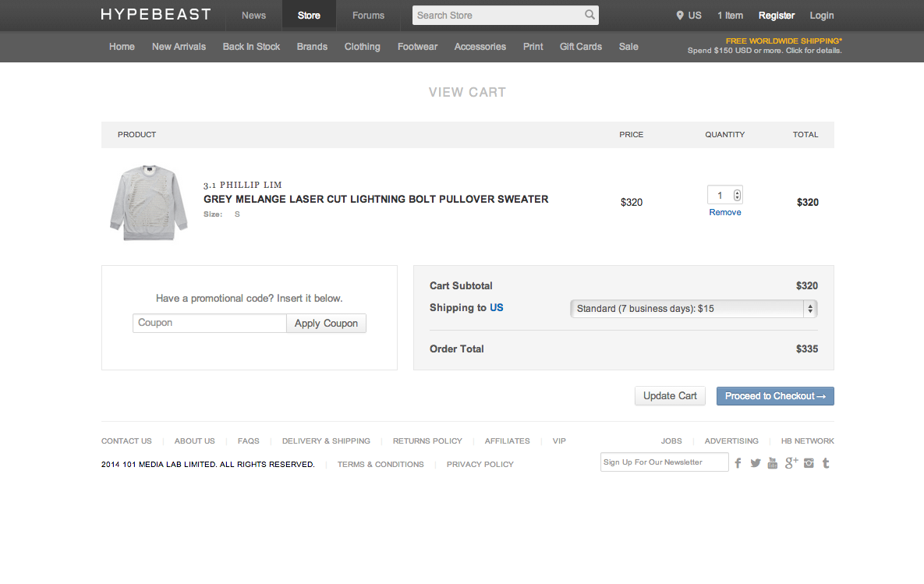The width and height of the screenshot is (924, 584).
Task: Click the Coupon code input field
Action: click(209, 323)
